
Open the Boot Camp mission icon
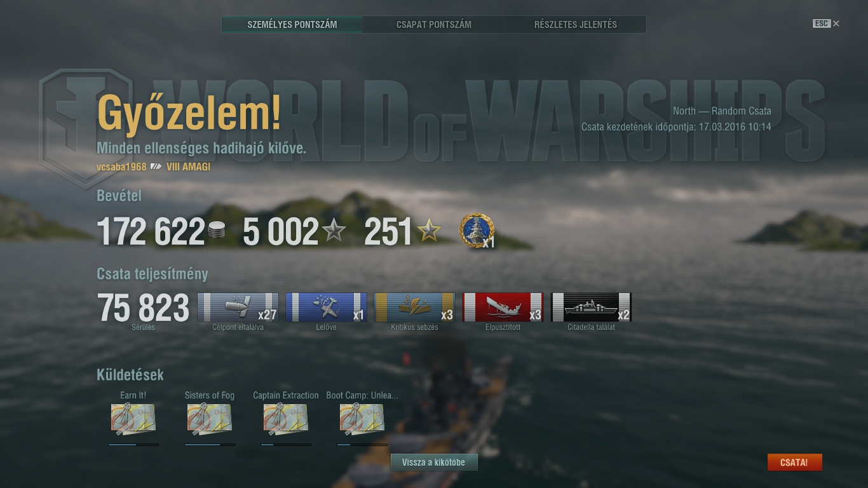(x=362, y=419)
